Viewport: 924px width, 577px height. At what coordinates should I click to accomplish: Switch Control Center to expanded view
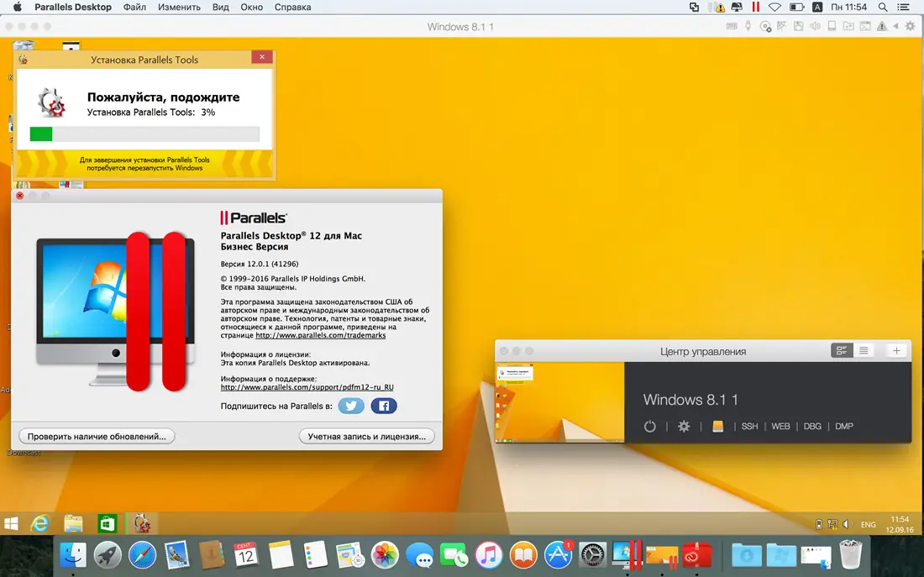pyautogui.click(x=842, y=351)
